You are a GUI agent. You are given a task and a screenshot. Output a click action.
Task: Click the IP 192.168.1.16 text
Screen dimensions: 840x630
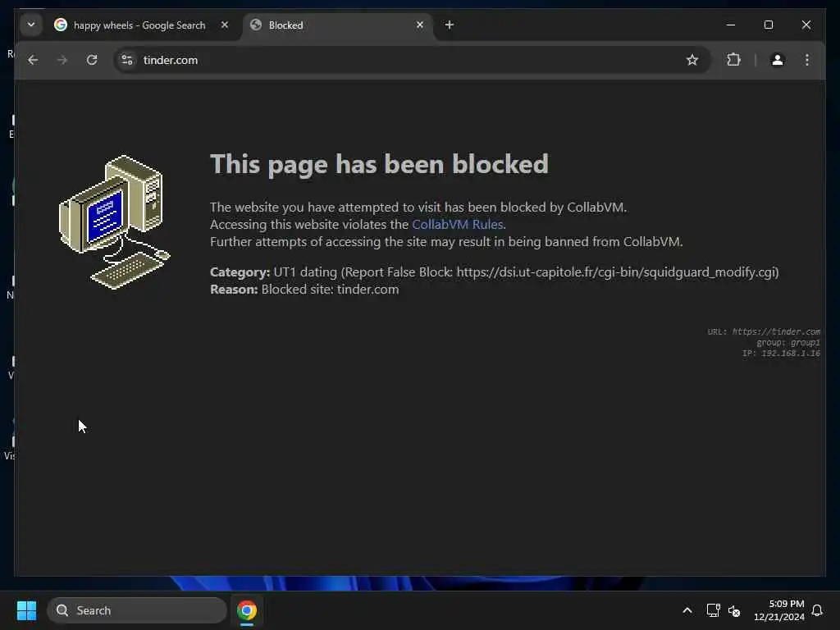click(x=781, y=353)
